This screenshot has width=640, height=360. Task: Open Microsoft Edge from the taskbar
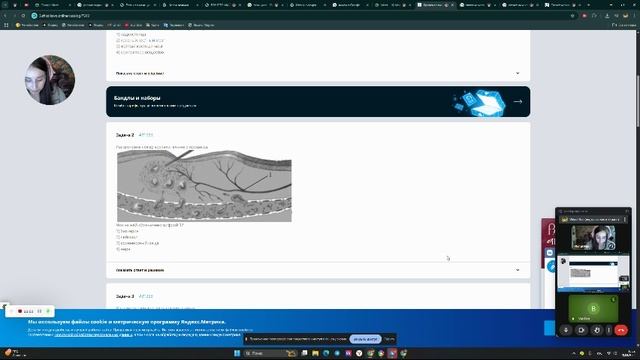click(326, 353)
